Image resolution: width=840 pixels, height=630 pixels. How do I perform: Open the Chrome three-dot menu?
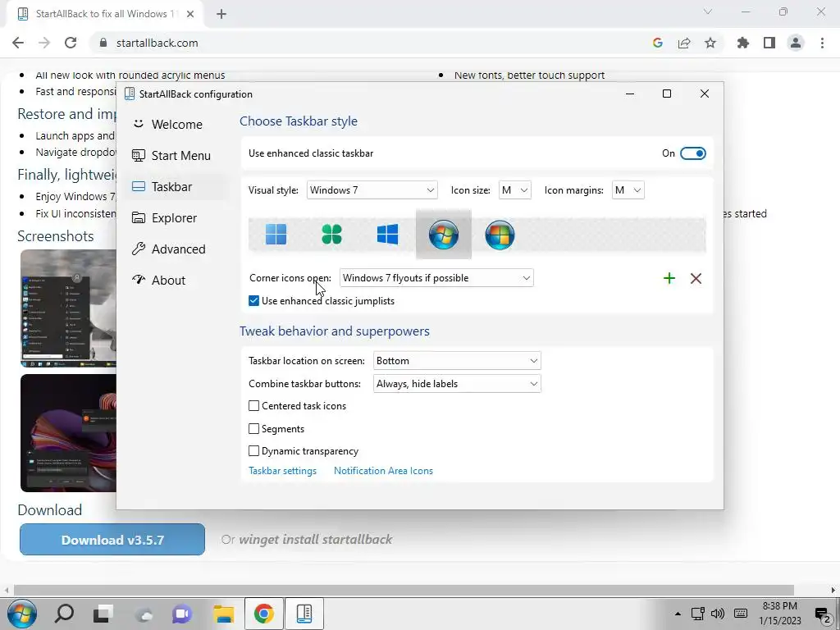click(822, 43)
